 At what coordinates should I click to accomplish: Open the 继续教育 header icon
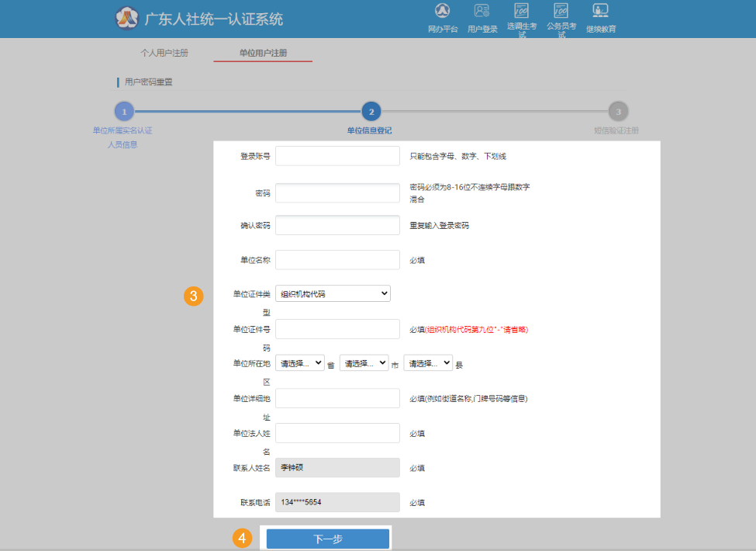pos(600,12)
